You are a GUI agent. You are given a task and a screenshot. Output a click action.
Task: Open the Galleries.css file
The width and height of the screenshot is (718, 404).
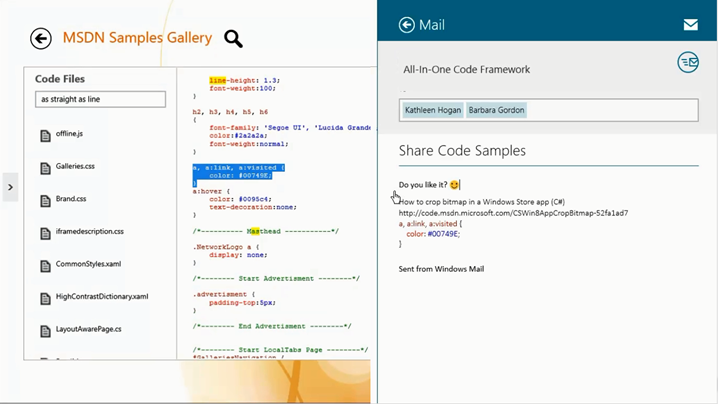click(75, 166)
